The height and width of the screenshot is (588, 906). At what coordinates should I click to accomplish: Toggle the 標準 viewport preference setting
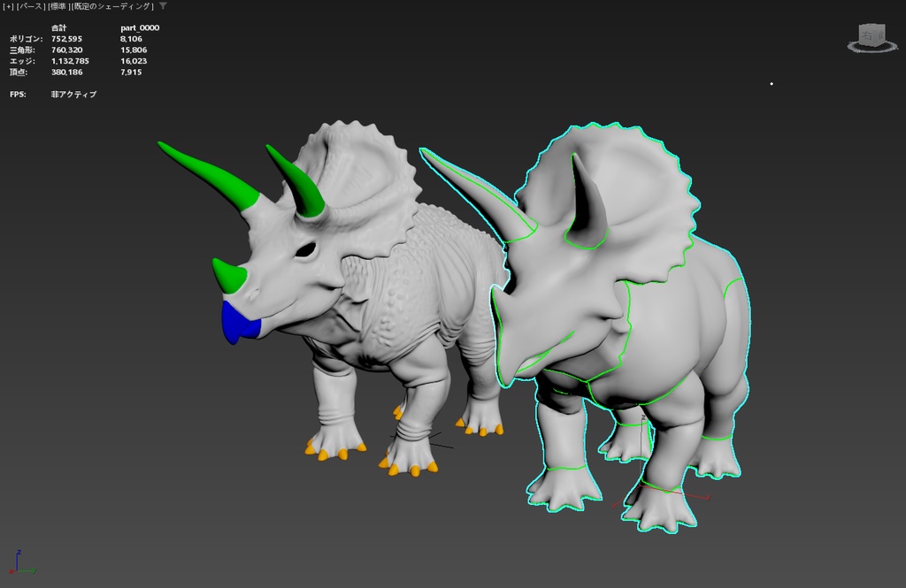58,5
